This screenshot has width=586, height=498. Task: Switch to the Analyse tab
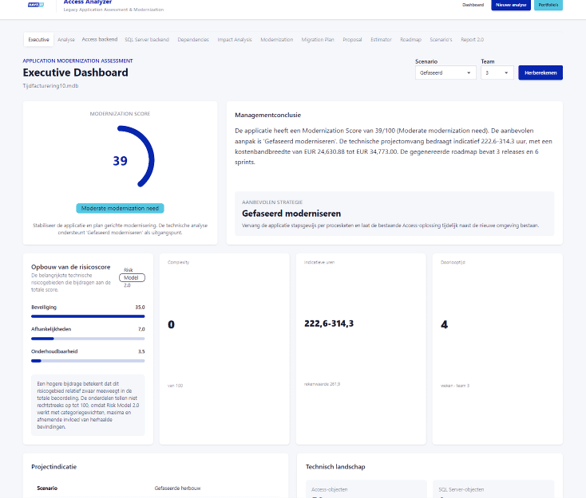(x=66, y=40)
